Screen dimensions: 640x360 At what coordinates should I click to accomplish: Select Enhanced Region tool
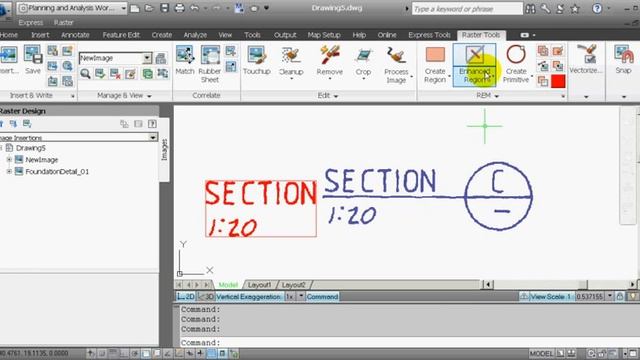[x=475, y=65]
